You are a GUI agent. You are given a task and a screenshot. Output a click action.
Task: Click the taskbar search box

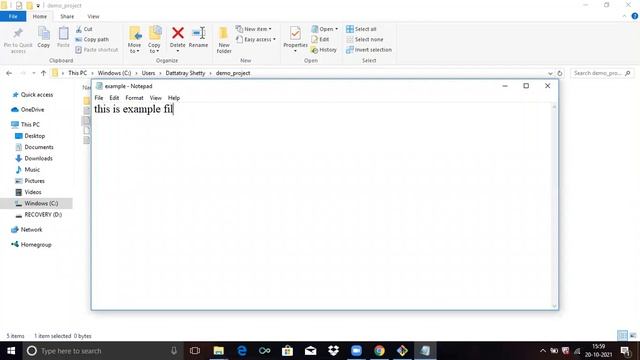pos(102,351)
